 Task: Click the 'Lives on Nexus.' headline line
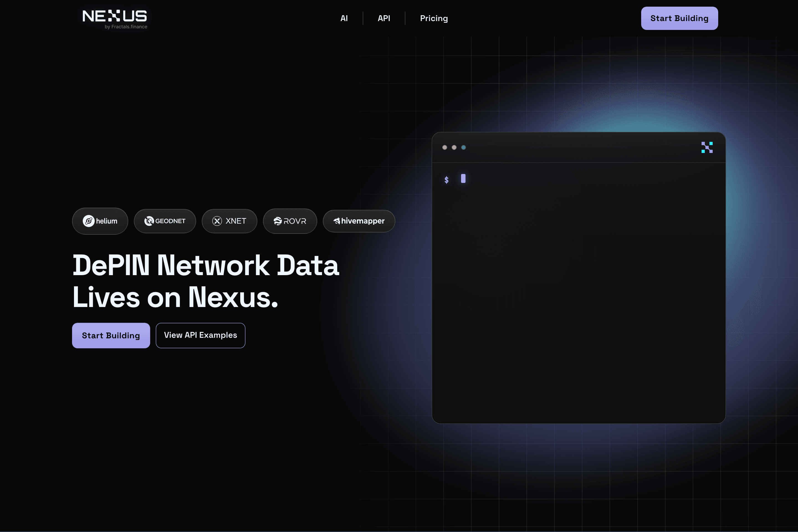pos(175,297)
